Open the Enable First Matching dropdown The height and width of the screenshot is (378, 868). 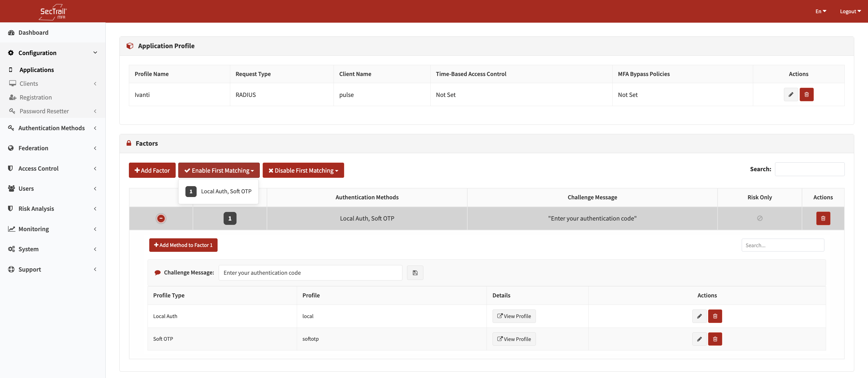point(219,170)
